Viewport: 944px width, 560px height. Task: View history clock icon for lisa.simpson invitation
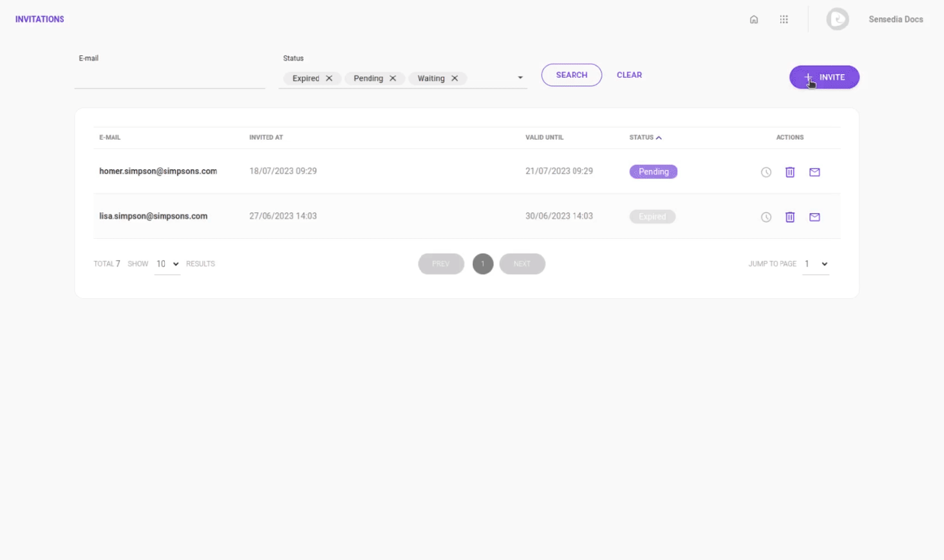pyautogui.click(x=766, y=218)
